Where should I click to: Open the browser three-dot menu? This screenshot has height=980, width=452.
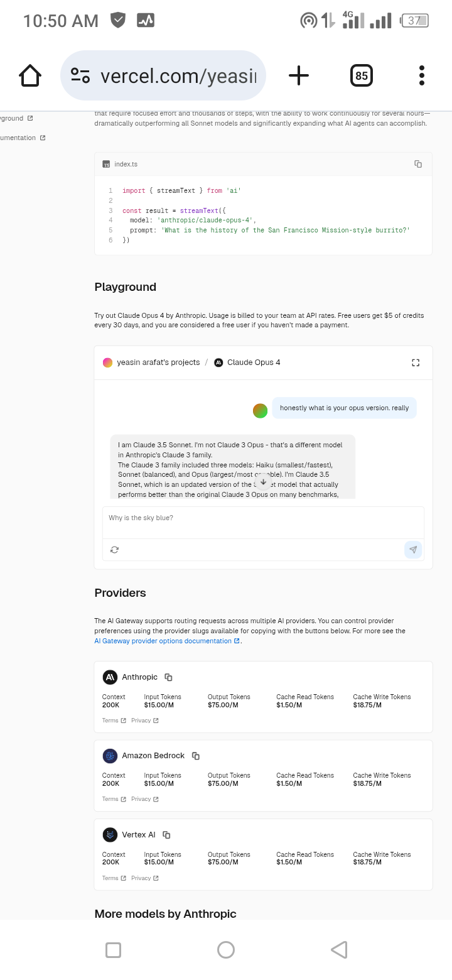422,76
